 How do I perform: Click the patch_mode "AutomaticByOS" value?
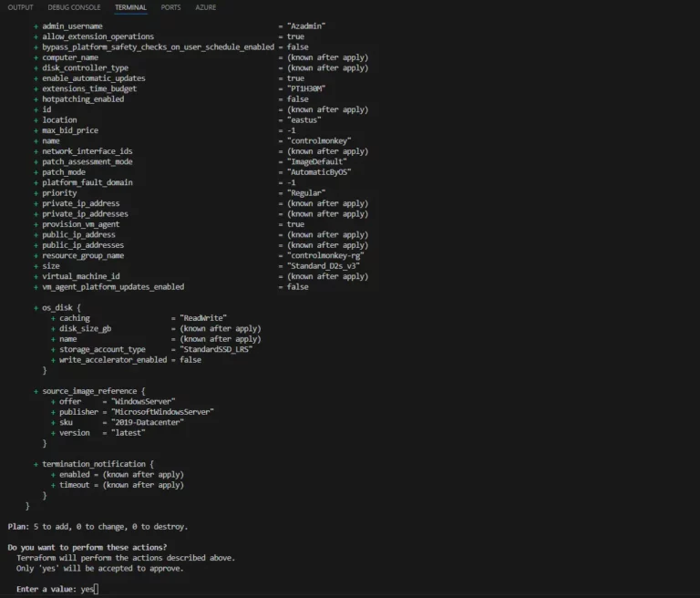tap(319, 172)
